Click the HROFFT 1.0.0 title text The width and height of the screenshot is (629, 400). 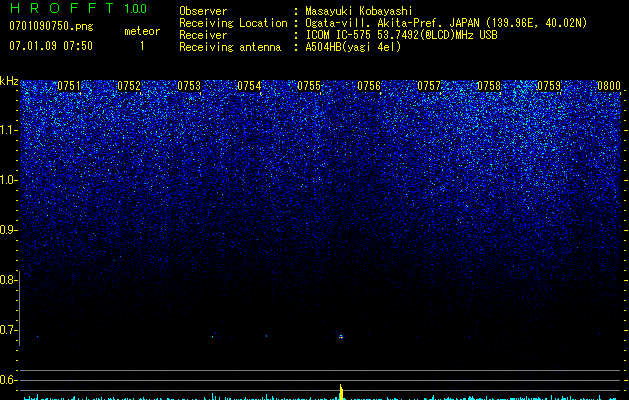point(78,8)
